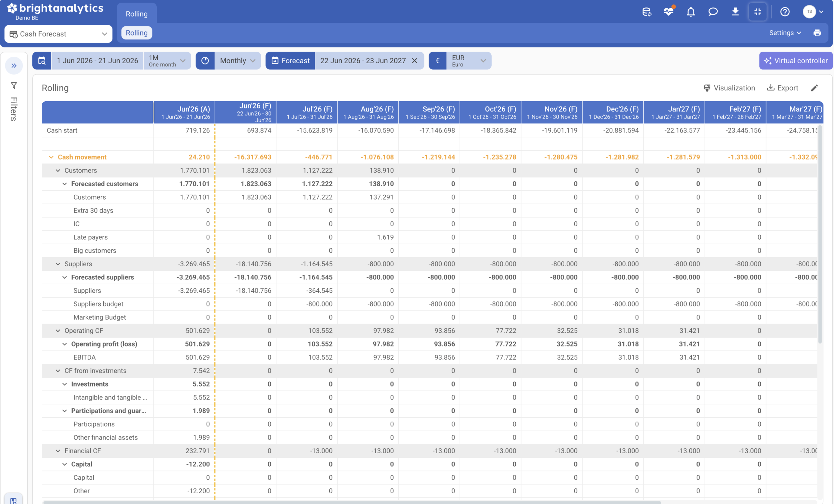The image size is (834, 504).
Task: Collapse the Forecasted customers group
Action: pyautogui.click(x=65, y=184)
